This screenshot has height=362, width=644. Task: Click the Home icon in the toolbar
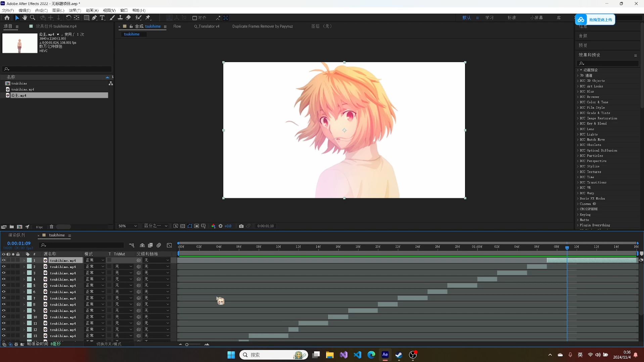click(x=7, y=18)
